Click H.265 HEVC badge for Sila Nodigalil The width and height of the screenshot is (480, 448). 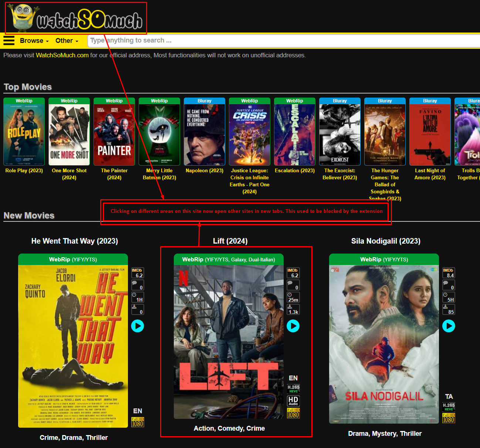click(449, 407)
